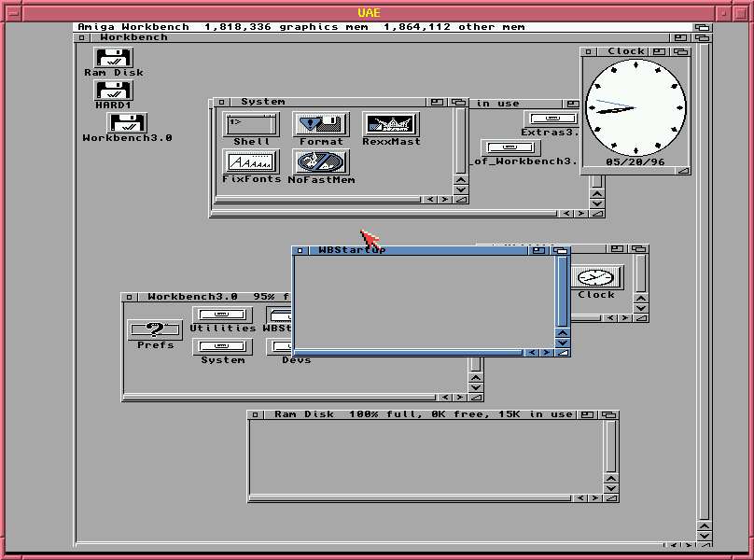Viewport: 754px width, 560px height.
Task: Click the UAE emulator window title
Action: pos(369,13)
